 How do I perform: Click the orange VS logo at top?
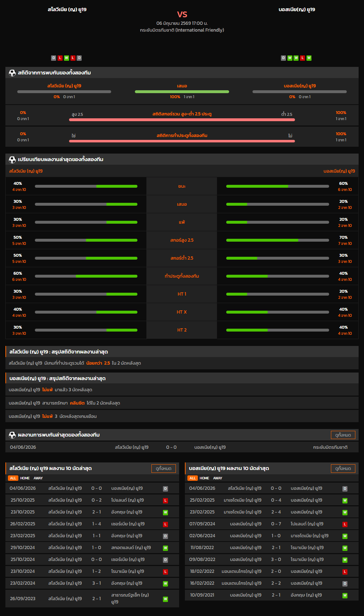(182, 14)
